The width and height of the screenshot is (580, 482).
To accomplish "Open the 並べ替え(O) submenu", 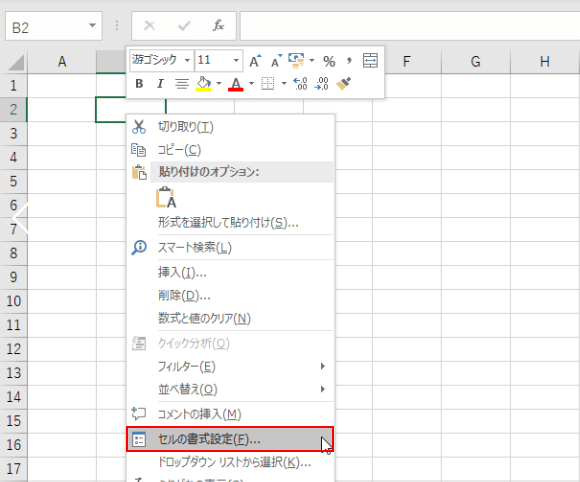I will click(x=230, y=389).
